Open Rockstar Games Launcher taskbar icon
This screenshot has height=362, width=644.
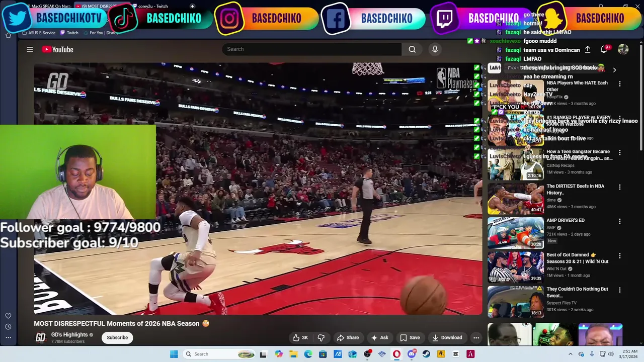click(441, 354)
